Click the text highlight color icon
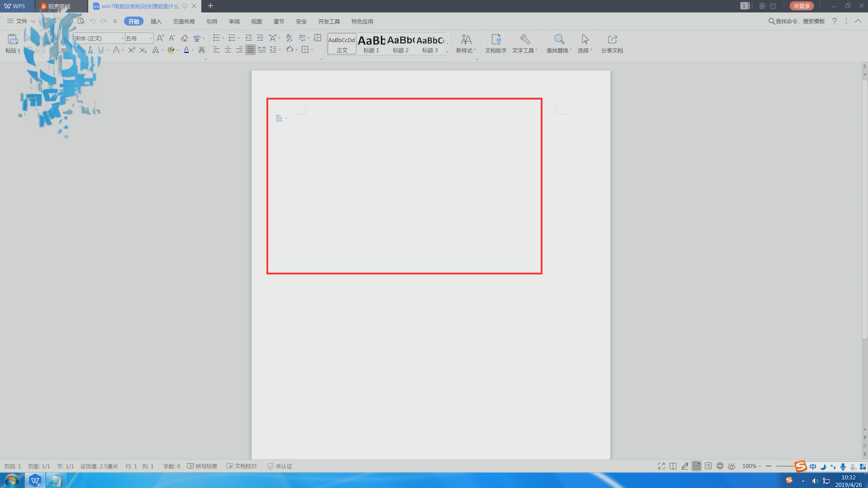The image size is (868, 488). pos(171,50)
